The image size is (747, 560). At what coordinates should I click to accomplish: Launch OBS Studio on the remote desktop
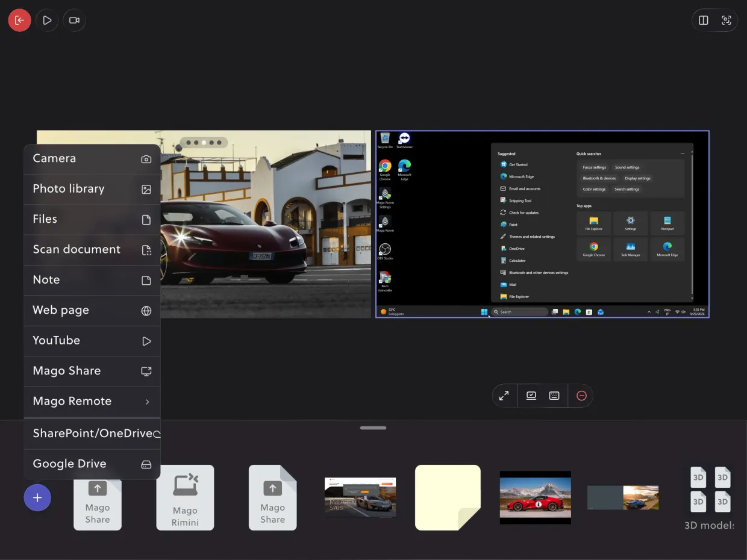tap(385, 252)
